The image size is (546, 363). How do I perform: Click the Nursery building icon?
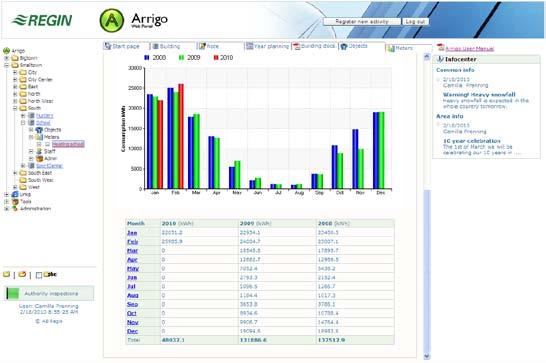pos(31,115)
